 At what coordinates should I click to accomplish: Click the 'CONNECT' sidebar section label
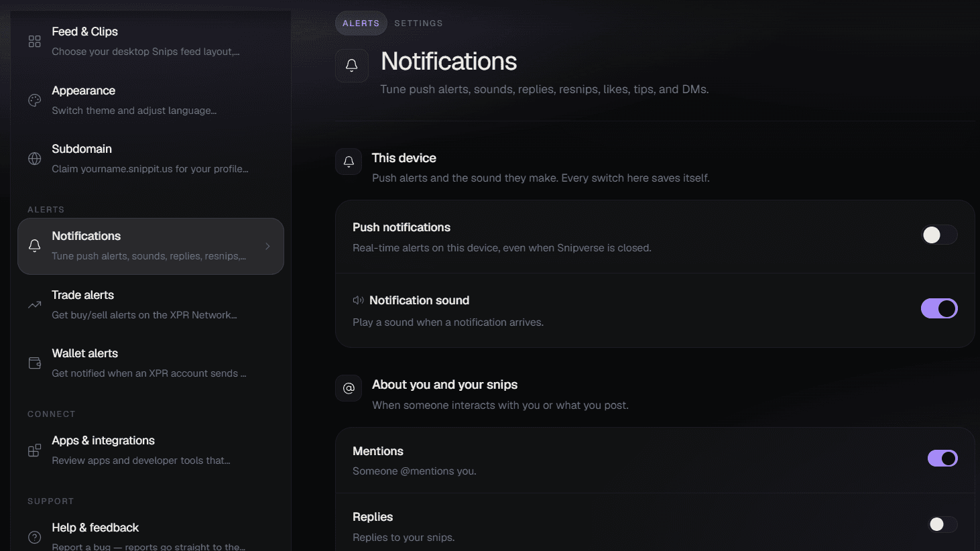(x=51, y=414)
